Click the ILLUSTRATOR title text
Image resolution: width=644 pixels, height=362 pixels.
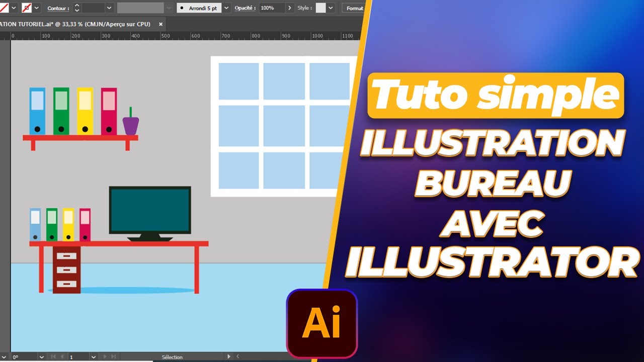tap(492, 262)
